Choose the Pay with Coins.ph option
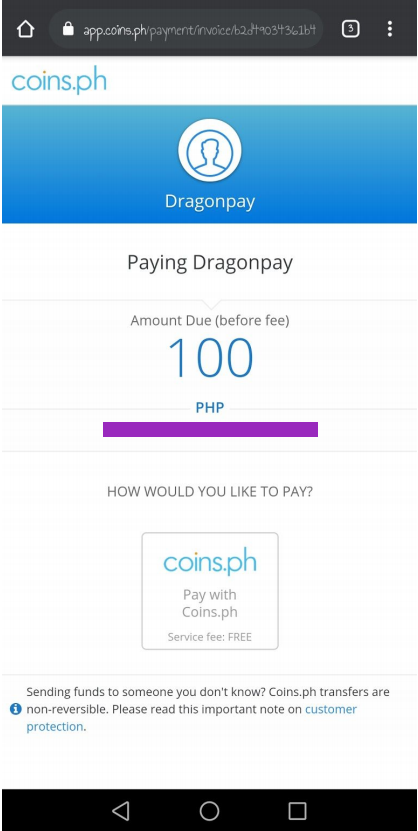The height and width of the screenshot is (831, 418). point(210,591)
